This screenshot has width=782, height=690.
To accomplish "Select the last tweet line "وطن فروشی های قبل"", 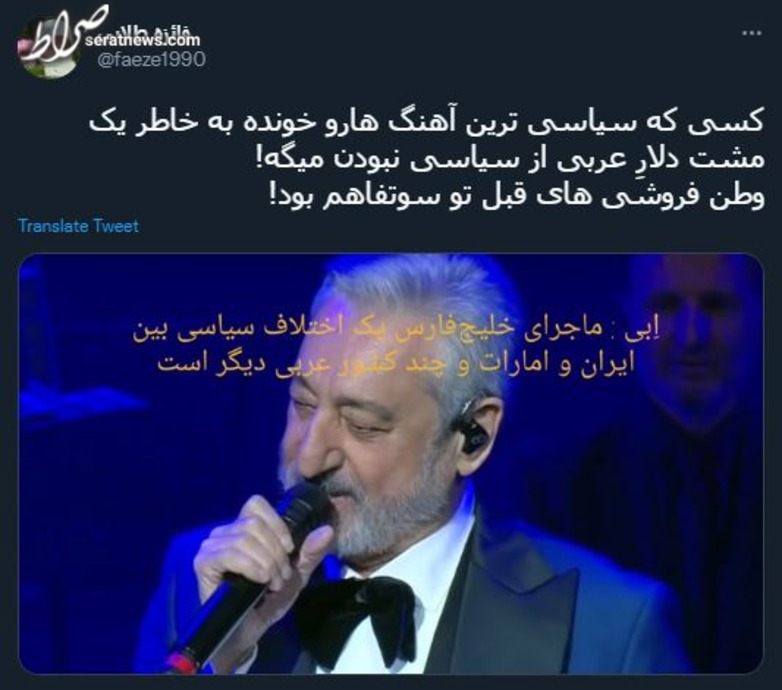I will (516, 196).
